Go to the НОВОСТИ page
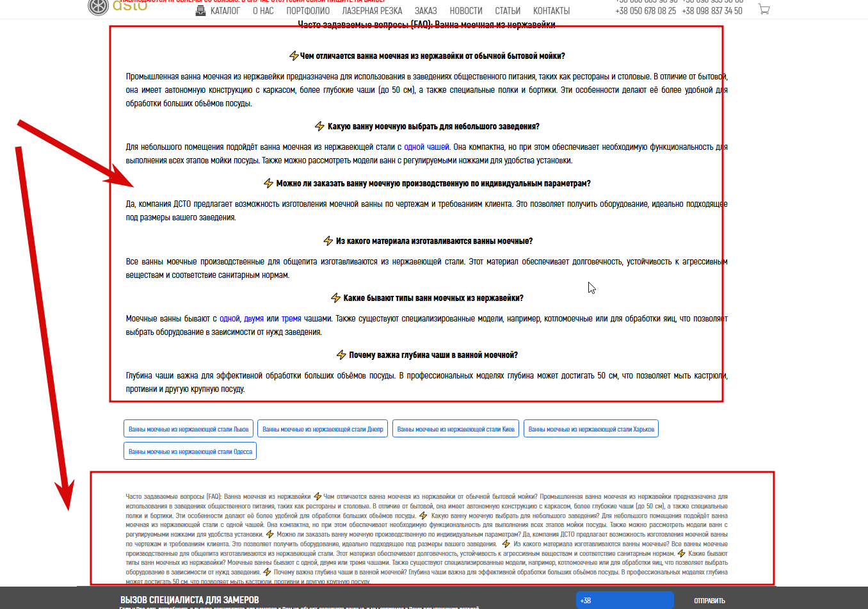This screenshot has width=868, height=609. pyautogui.click(x=466, y=11)
